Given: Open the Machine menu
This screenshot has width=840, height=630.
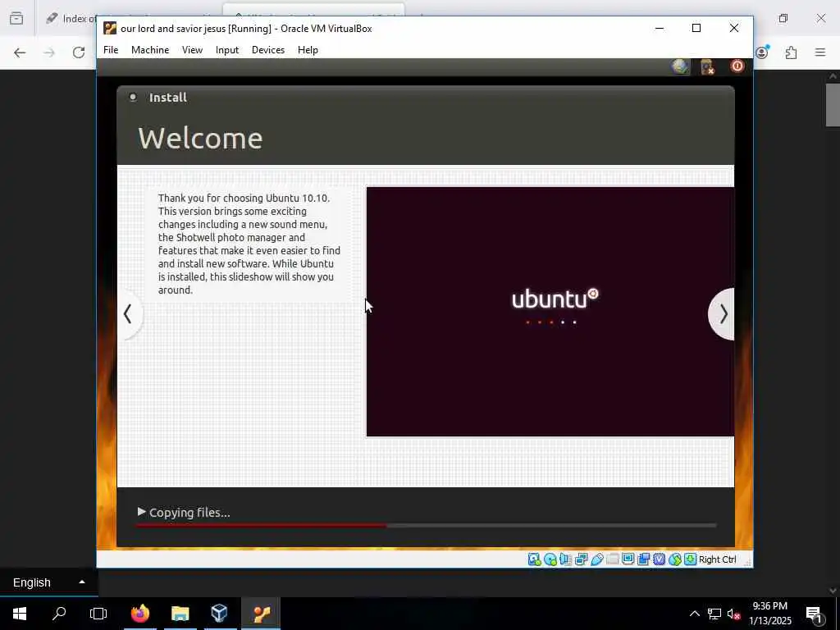Looking at the screenshot, I should (150, 50).
